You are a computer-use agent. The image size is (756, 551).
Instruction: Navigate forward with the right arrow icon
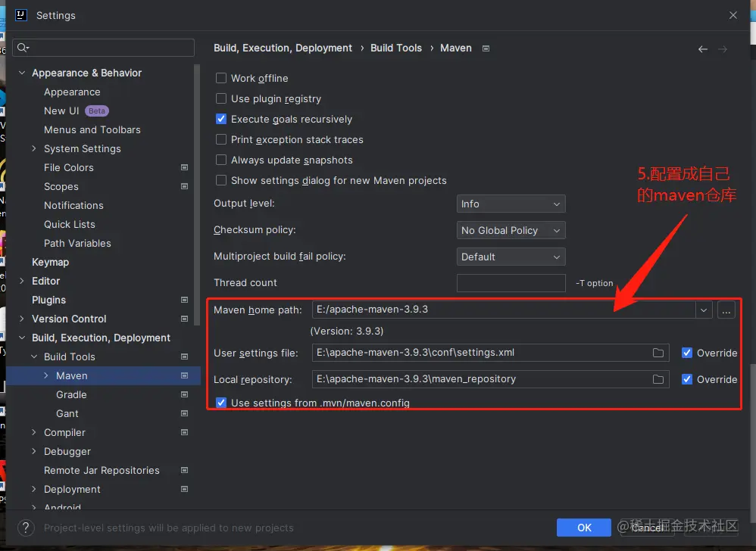(722, 49)
